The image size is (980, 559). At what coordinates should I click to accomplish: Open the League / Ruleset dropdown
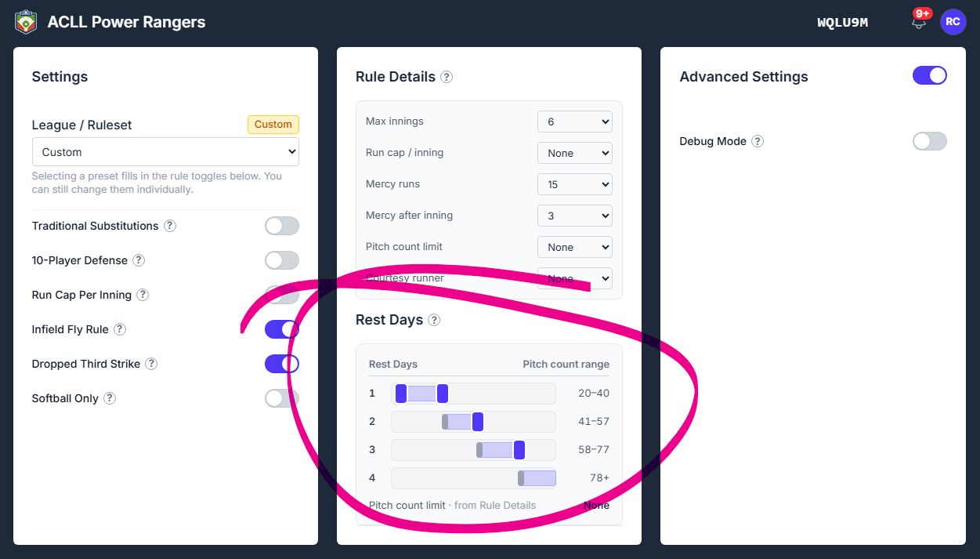[x=165, y=152]
